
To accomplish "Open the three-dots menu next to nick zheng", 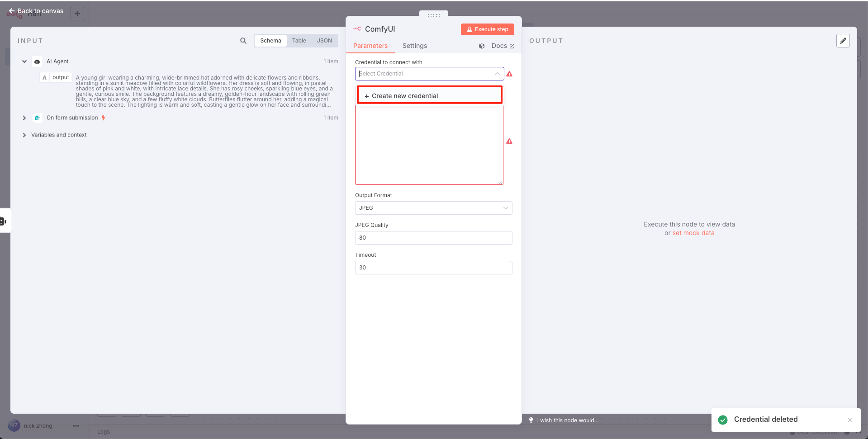I will [x=76, y=425].
